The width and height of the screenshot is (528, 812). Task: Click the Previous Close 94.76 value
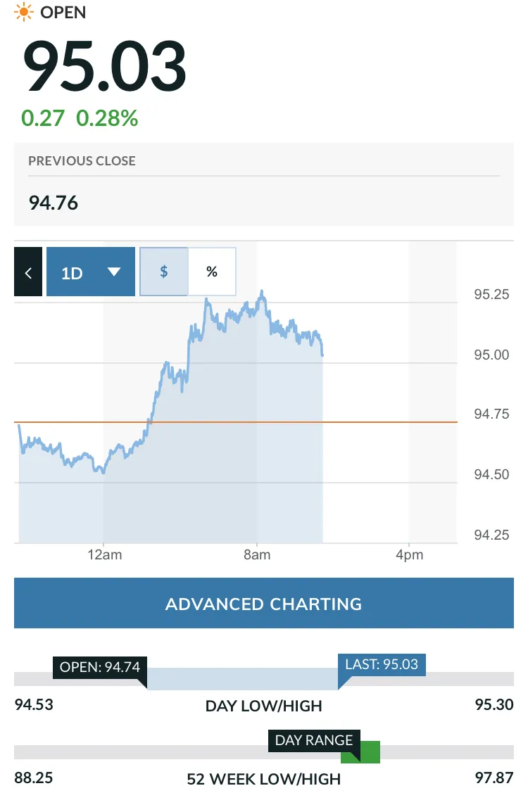click(x=54, y=203)
